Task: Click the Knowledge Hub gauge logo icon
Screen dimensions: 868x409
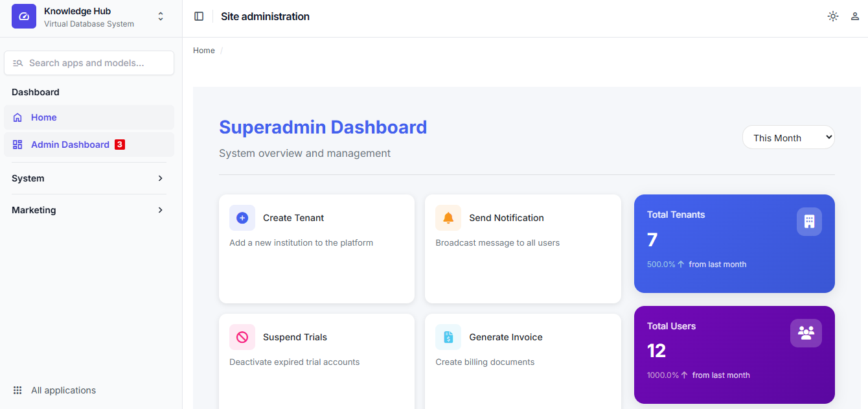Action: coord(24,16)
